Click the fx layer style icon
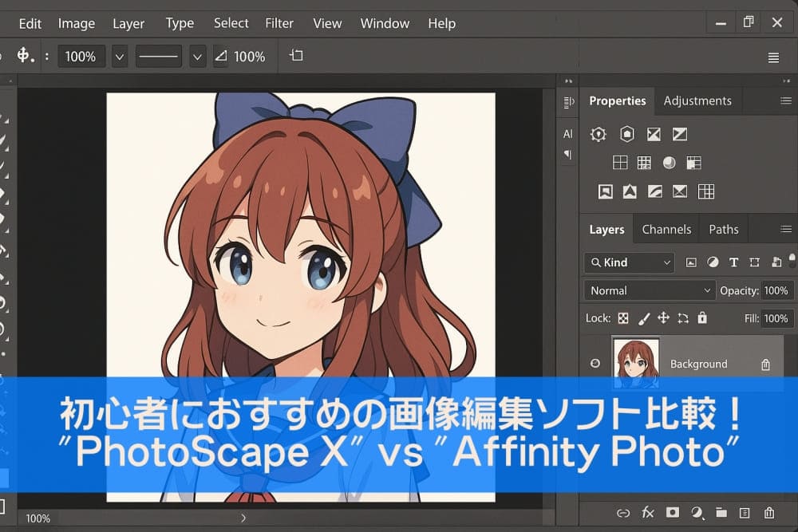The height and width of the screenshot is (532, 798). coord(648,513)
